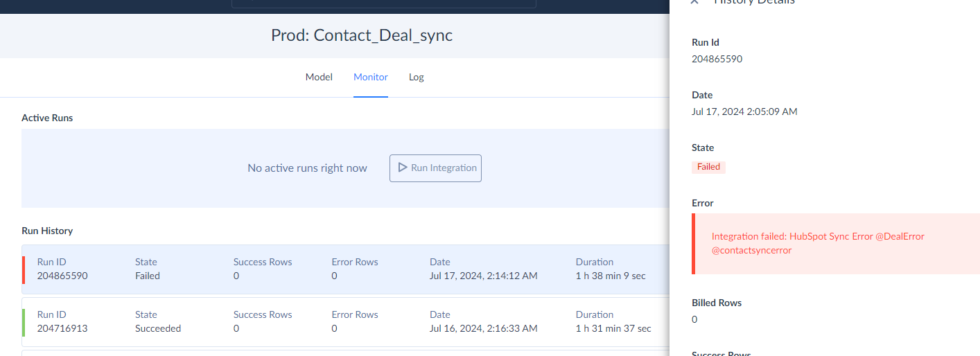Click the Active Runs heading
Screen dimensions: 980x356
(47, 118)
